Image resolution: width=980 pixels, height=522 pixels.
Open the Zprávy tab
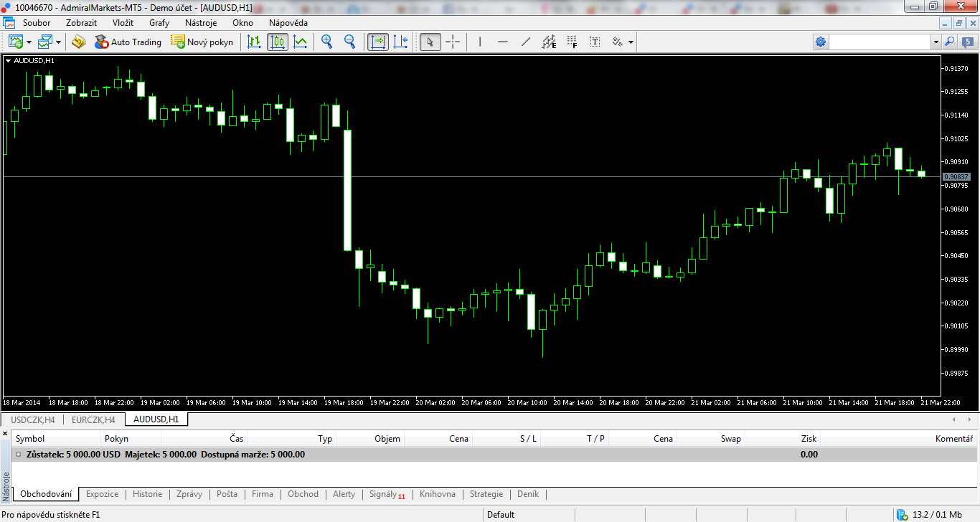[x=189, y=494]
